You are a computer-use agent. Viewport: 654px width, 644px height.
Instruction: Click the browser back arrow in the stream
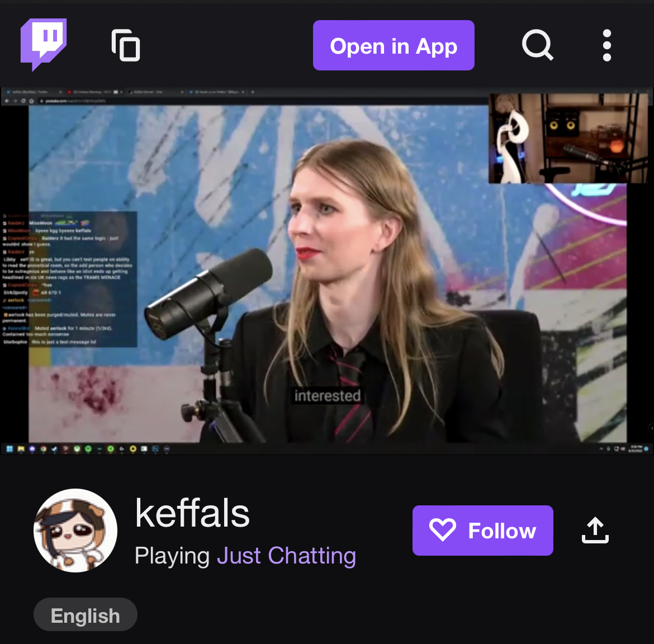pos(7,101)
